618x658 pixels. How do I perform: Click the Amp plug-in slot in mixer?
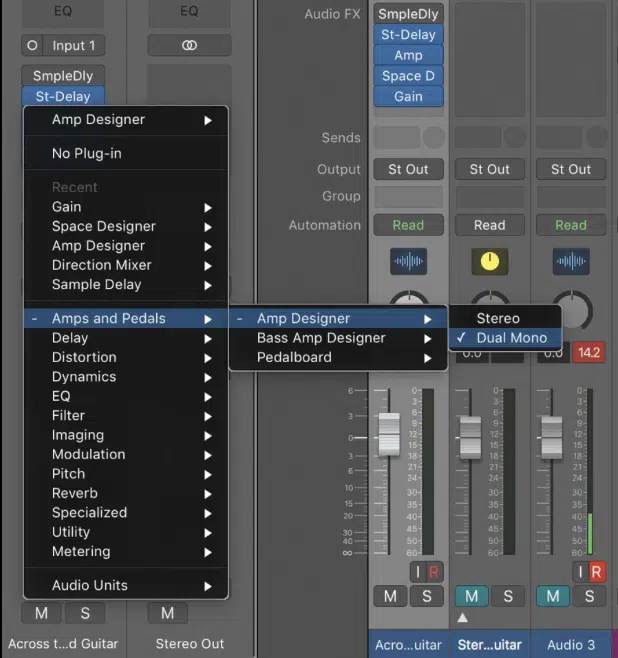click(x=408, y=55)
